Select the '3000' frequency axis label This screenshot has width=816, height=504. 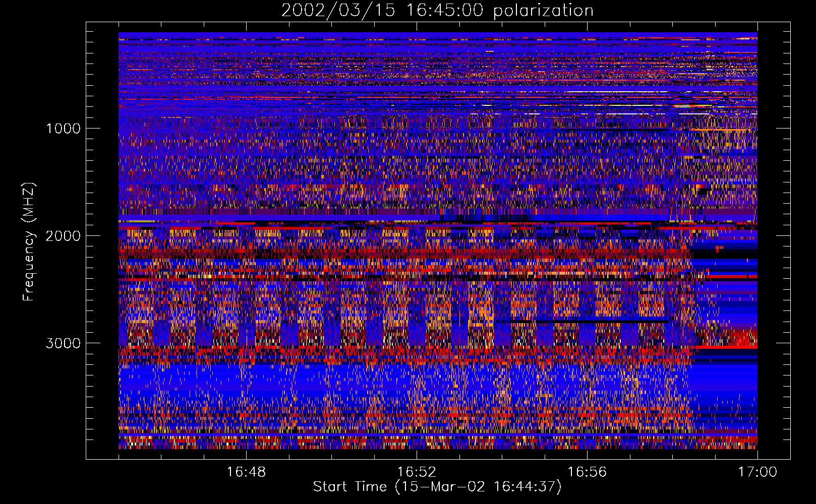click(63, 343)
